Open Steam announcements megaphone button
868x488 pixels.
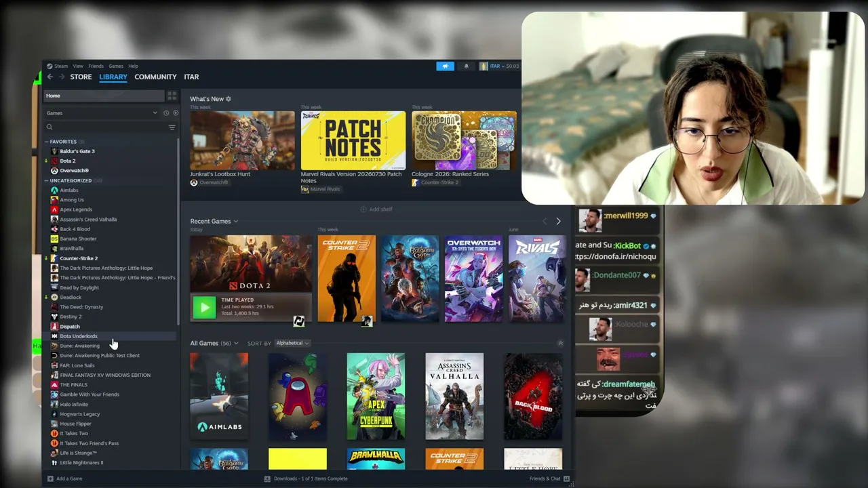445,66
